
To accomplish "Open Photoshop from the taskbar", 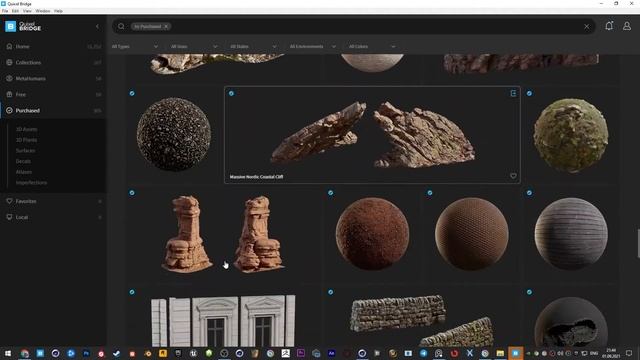I will pos(86,353).
